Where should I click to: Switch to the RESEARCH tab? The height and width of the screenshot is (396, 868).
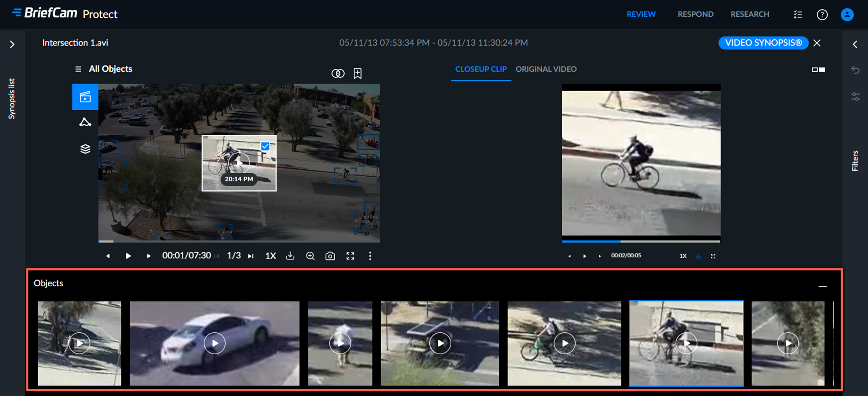click(x=750, y=14)
